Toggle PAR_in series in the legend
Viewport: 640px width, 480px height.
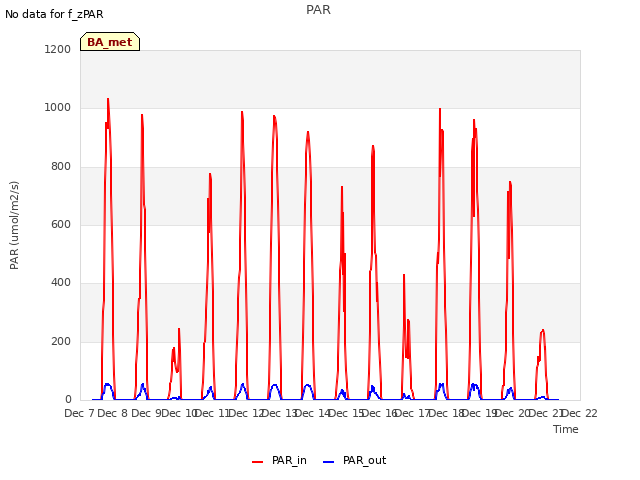pyautogui.click(x=279, y=460)
